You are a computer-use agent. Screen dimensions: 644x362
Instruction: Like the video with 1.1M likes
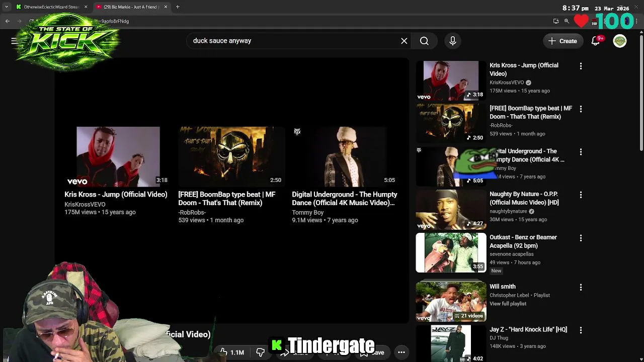[232, 352]
